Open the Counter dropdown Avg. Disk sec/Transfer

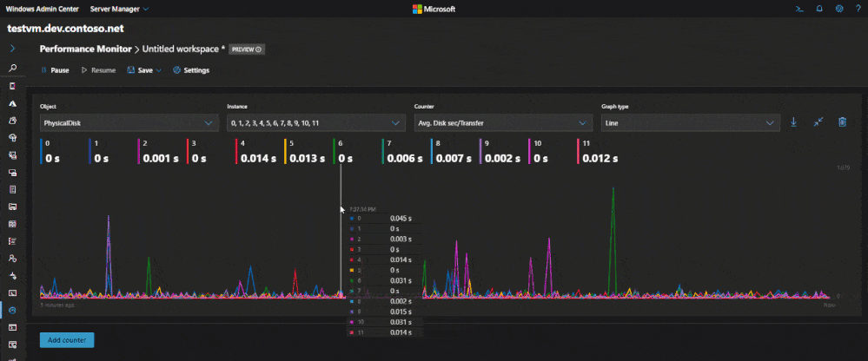[503, 123]
